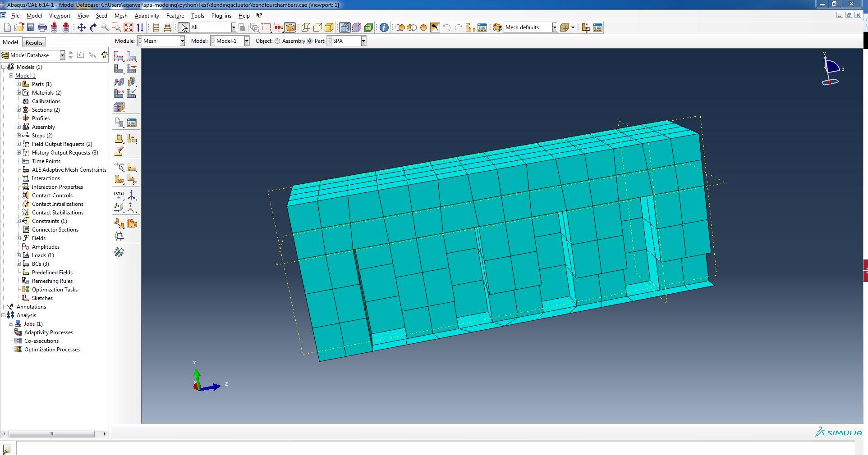Image resolution: width=868 pixels, height=455 pixels.
Task: Expand the Materials (2) tree node
Action: [19, 93]
